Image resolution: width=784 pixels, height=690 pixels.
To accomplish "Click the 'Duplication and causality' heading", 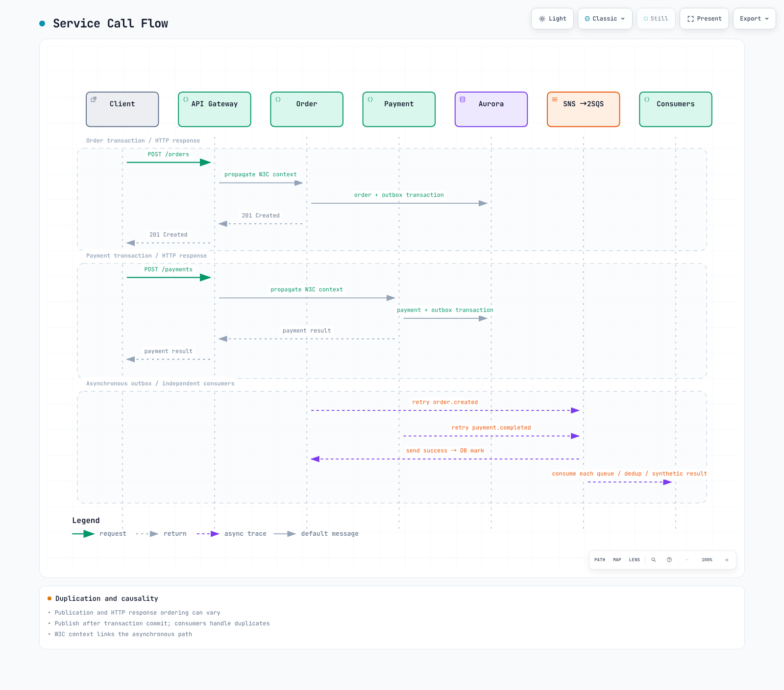I will point(107,598).
